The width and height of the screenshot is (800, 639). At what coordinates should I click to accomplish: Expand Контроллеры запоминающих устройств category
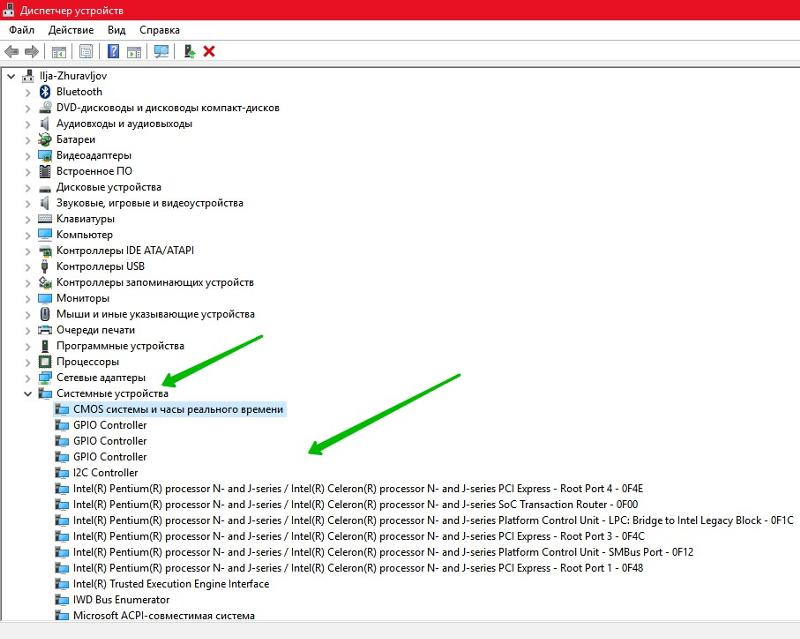pos(28,283)
